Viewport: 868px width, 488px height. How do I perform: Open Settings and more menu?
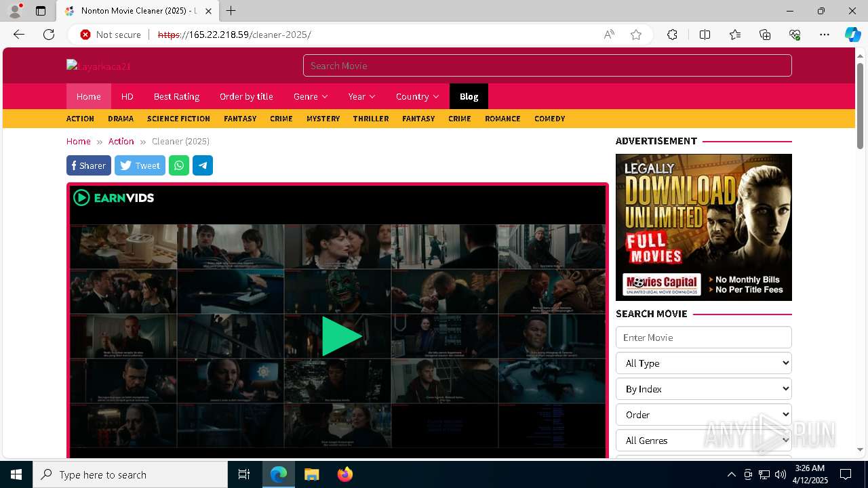(x=825, y=35)
